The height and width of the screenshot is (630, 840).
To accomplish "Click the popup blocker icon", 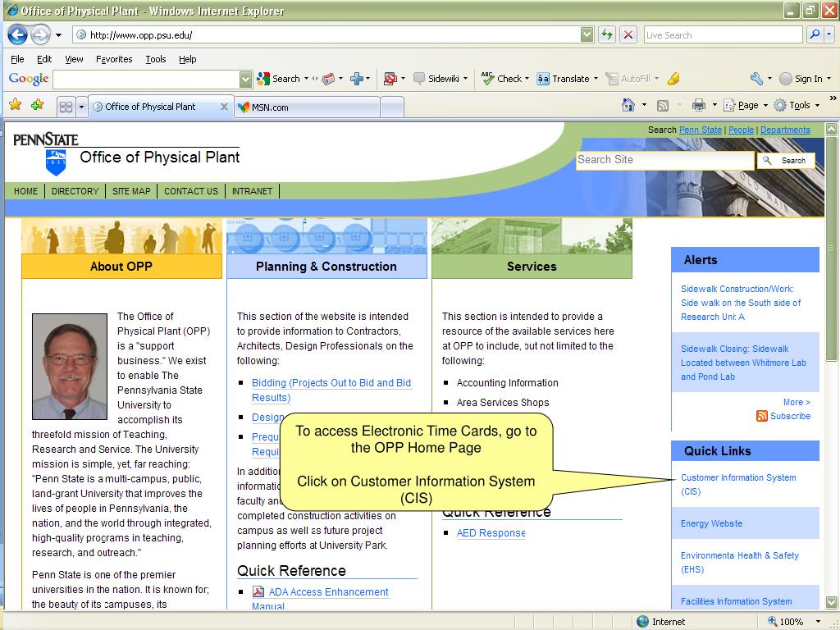I will pos(390,79).
